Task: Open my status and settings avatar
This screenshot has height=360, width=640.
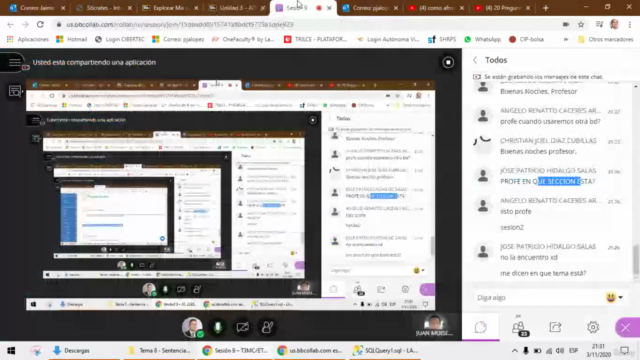Action: 192,327
